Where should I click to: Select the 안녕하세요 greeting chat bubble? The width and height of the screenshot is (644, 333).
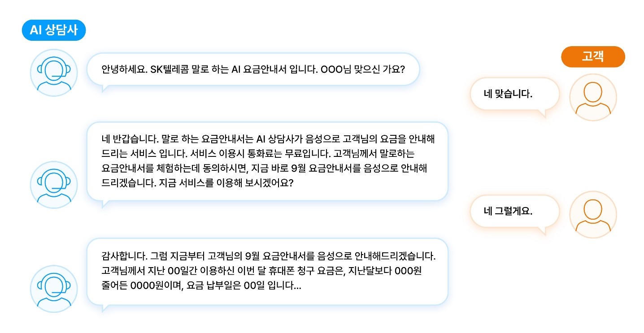[x=252, y=69]
